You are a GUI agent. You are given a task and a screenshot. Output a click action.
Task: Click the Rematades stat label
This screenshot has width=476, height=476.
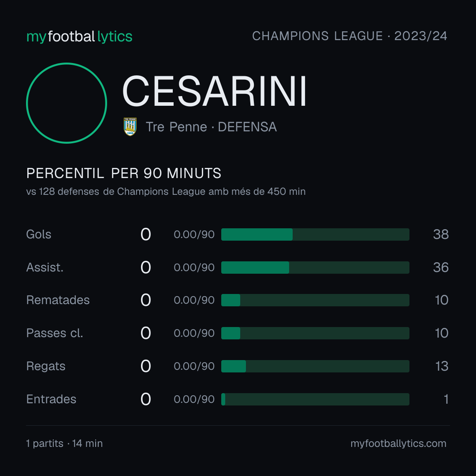click(58, 300)
